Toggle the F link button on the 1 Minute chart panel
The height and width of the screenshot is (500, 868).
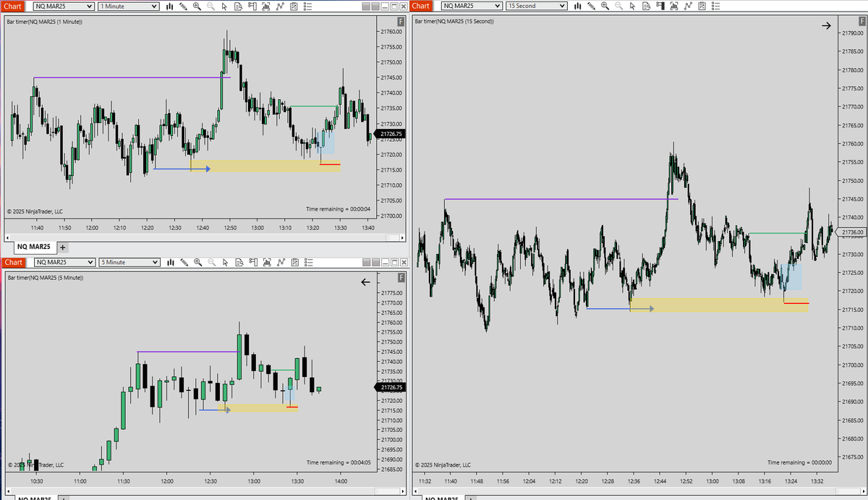400,22
